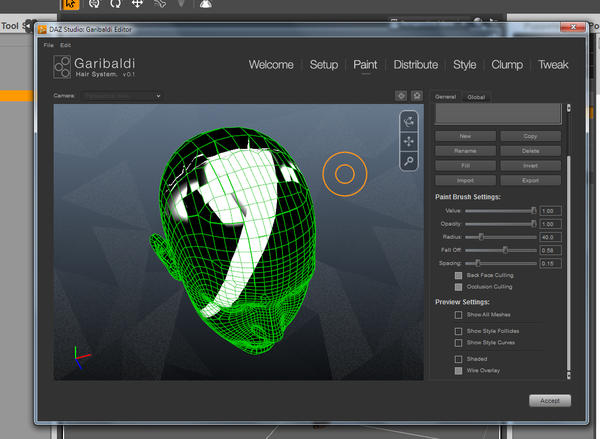Viewport: 600px width, 439px height.
Task: Adjust the Spacing slider handle
Action: pyautogui.click(x=478, y=263)
